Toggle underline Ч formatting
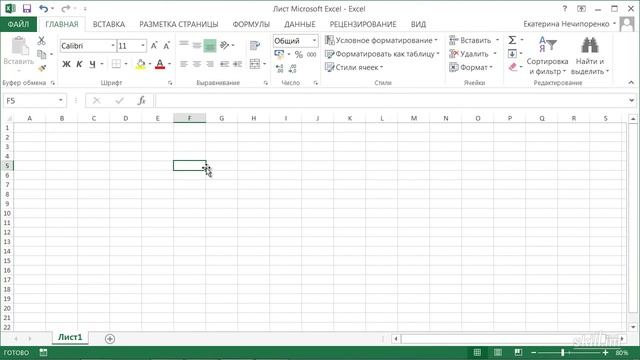The image size is (640, 360). click(92, 64)
